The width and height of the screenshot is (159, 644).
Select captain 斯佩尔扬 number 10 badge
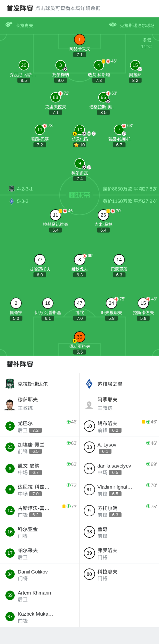(79, 129)
